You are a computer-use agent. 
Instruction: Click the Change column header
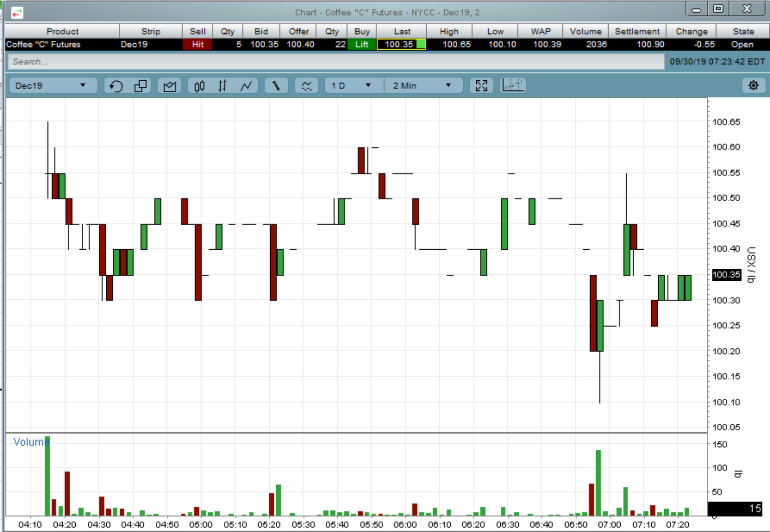tap(691, 31)
